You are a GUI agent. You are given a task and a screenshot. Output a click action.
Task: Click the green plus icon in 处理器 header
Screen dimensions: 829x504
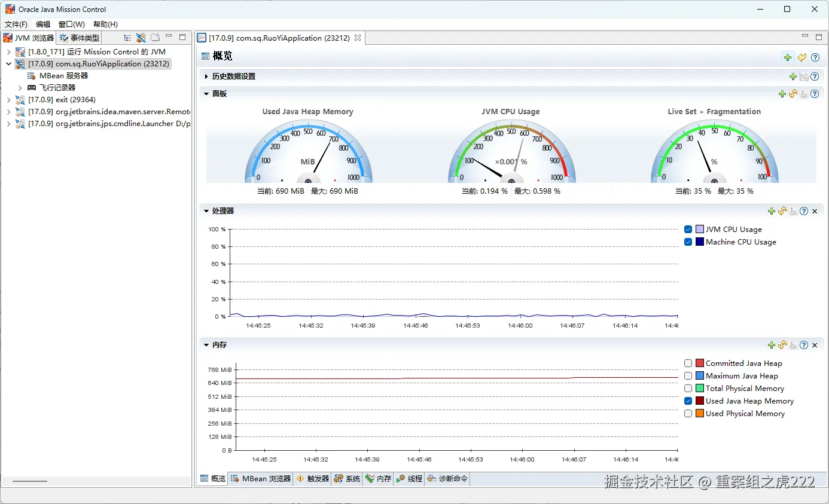point(772,211)
